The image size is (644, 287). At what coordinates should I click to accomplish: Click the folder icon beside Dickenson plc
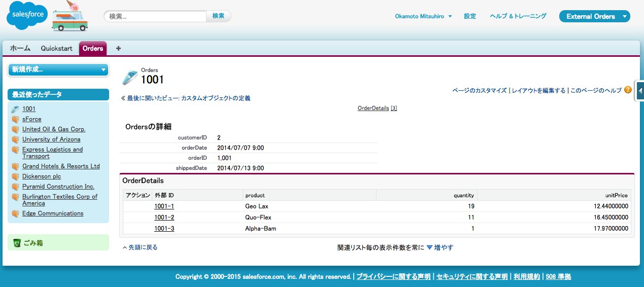15,176
